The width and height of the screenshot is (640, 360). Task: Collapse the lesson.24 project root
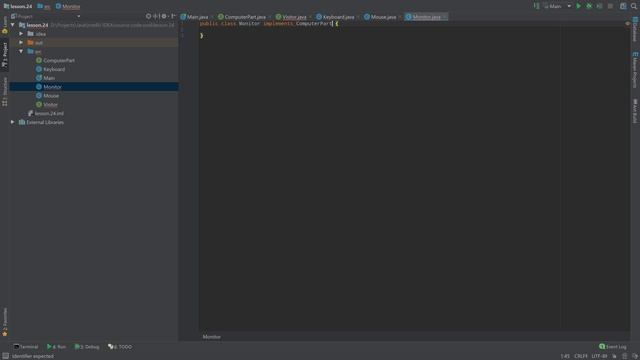pyautogui.click(x=13, y=25)
